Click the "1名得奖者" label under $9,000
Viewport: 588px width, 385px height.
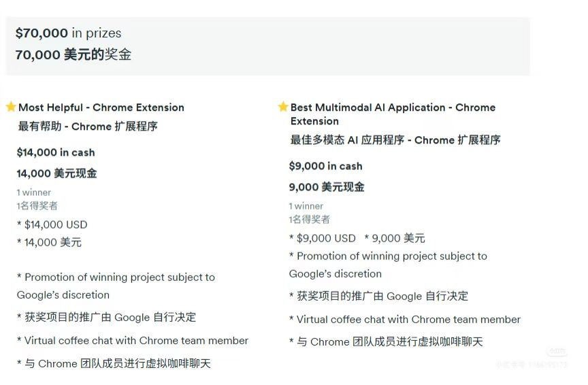(x=310, y=219)
